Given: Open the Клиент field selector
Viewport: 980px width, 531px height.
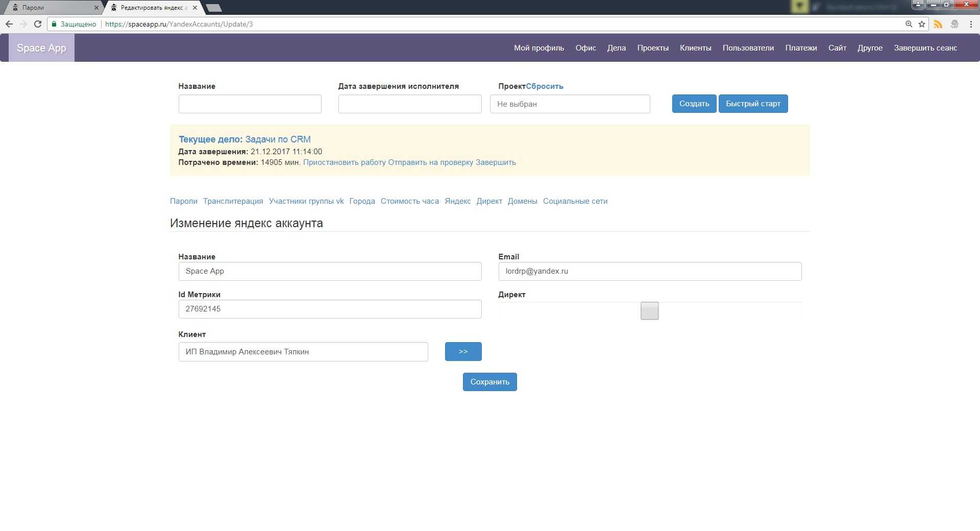Looking at the screenshot, I should (303, 352).
